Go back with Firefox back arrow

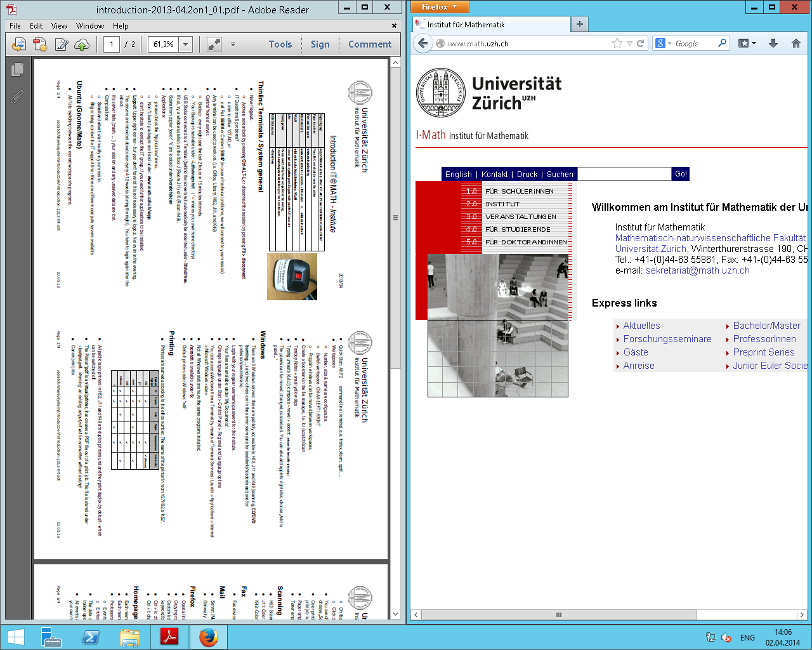(x=423, y=43)
